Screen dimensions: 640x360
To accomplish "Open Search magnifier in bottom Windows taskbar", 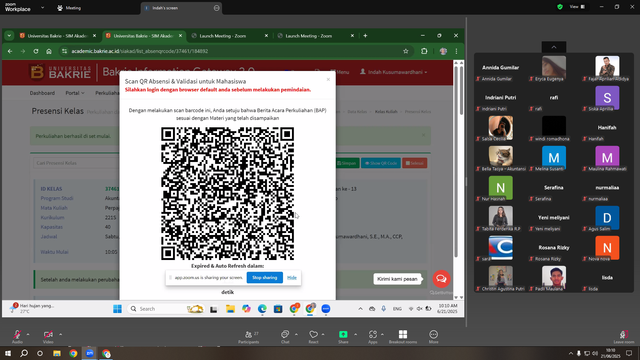I will [x=24, y=353].
